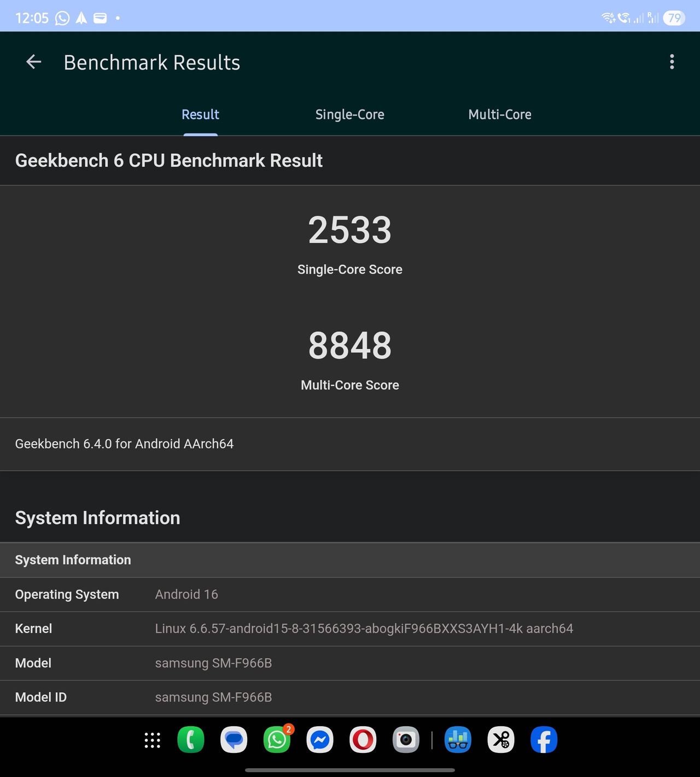Select the Multi-Core Score label
Viewport: 700px width, 777px height.
pos(350,385)
